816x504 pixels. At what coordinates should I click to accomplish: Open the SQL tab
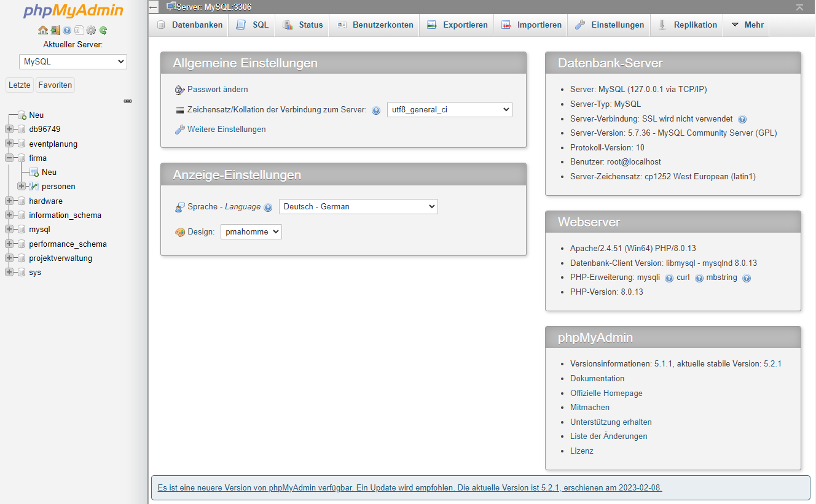[x=253, y=25]
